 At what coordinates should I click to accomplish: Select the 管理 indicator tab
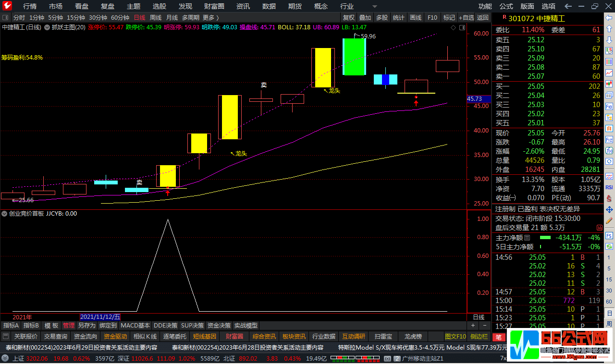(x=69, y=326)
